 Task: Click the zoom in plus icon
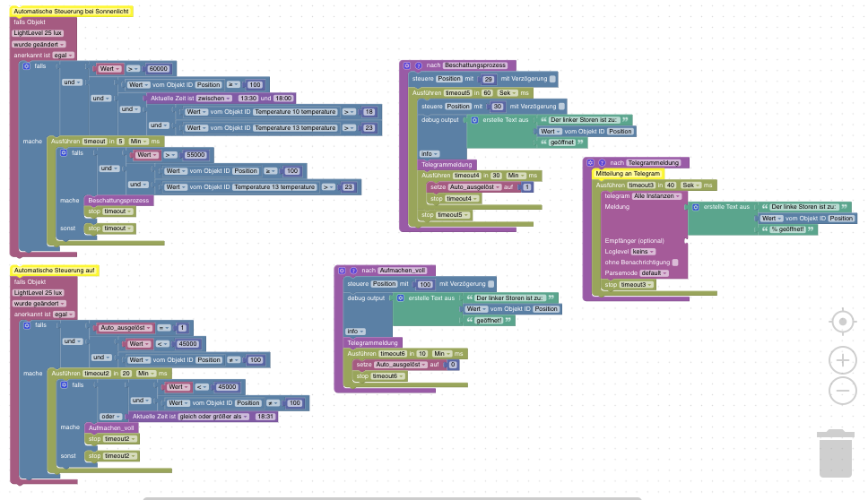coord(843,360)
